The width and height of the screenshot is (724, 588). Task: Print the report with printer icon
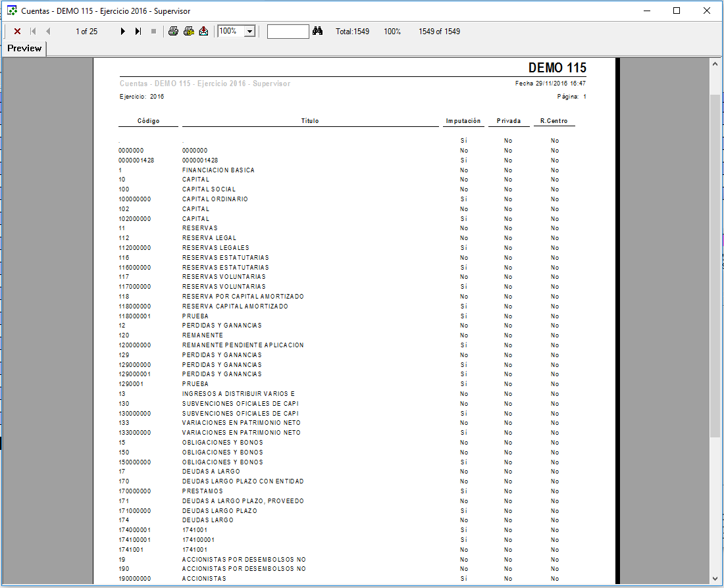tap(173, 32)
